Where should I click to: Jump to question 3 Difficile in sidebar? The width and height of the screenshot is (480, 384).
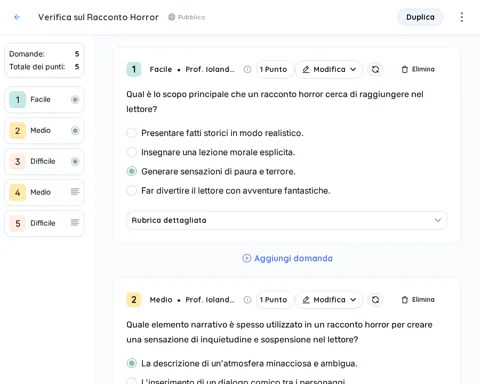[x=44, y=161]
